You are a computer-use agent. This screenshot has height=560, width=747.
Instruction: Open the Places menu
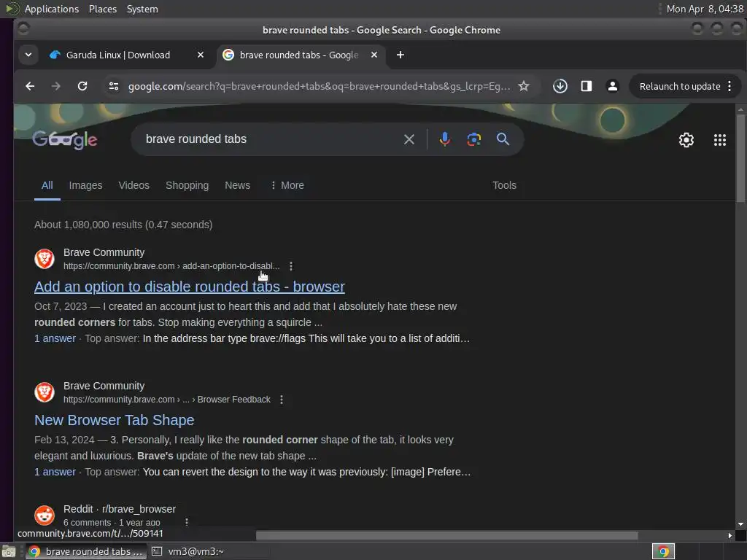click(102, 9)
